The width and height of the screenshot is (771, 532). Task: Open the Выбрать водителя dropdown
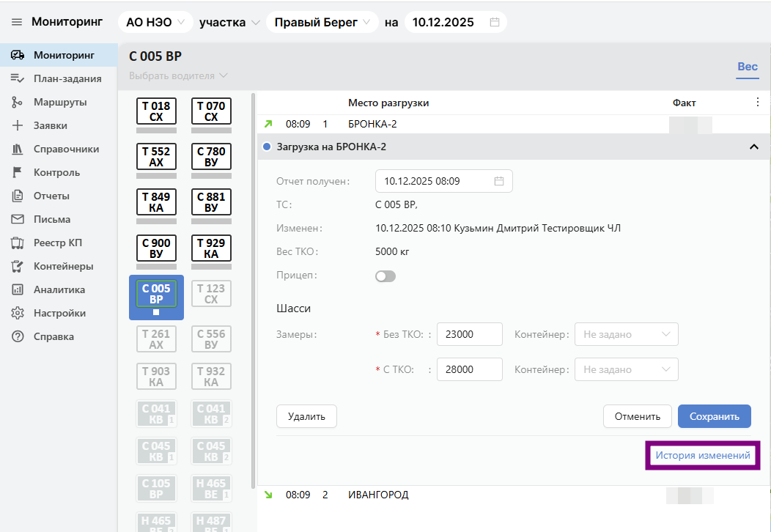pos(179,75)
